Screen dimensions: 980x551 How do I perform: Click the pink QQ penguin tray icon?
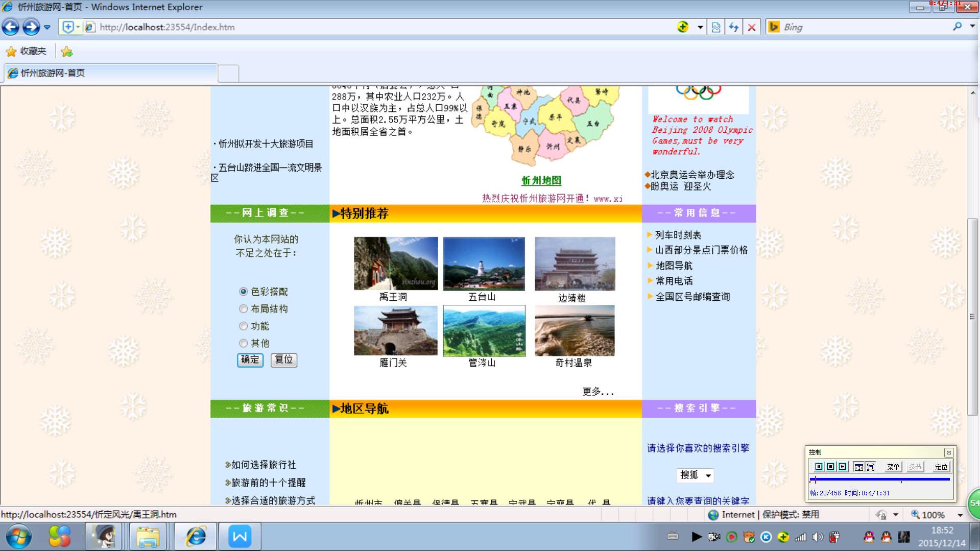[x=869, y=537]
